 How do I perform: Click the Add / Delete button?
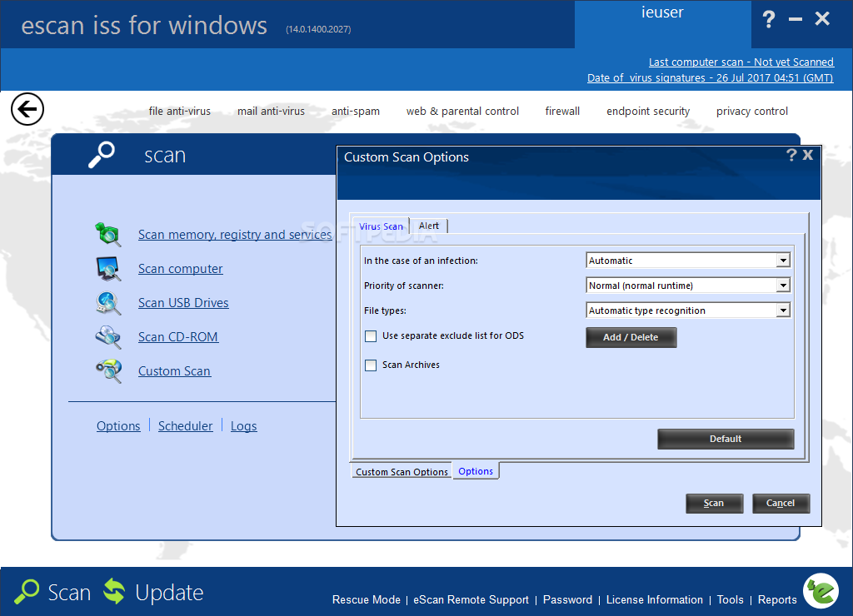click(631, 337)
